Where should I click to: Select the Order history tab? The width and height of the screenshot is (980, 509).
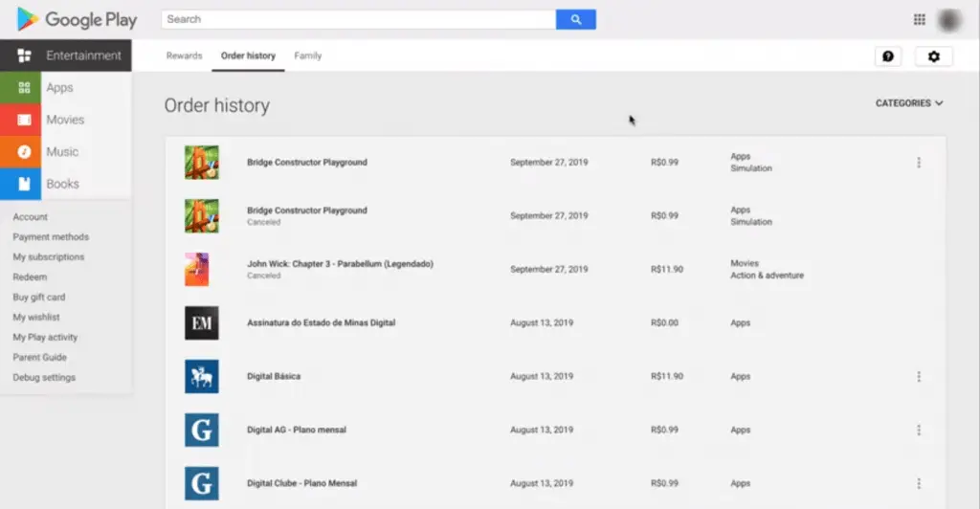point(248,55)
